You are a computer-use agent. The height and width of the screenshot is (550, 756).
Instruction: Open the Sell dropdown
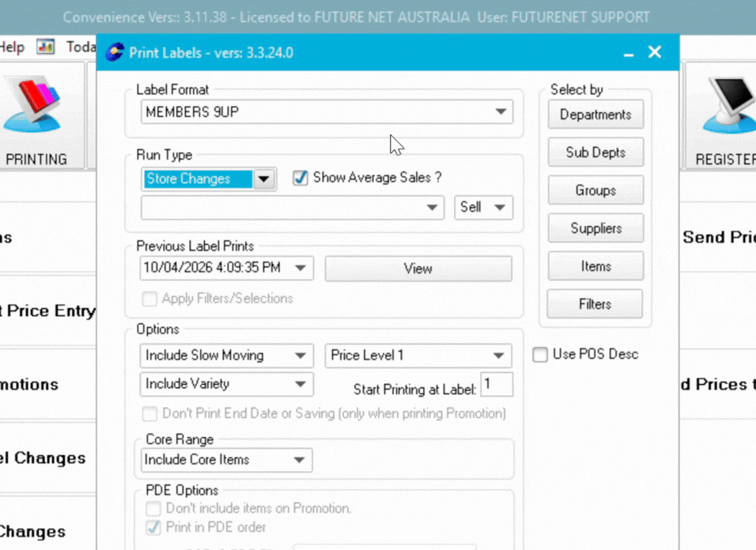[500, 208]
